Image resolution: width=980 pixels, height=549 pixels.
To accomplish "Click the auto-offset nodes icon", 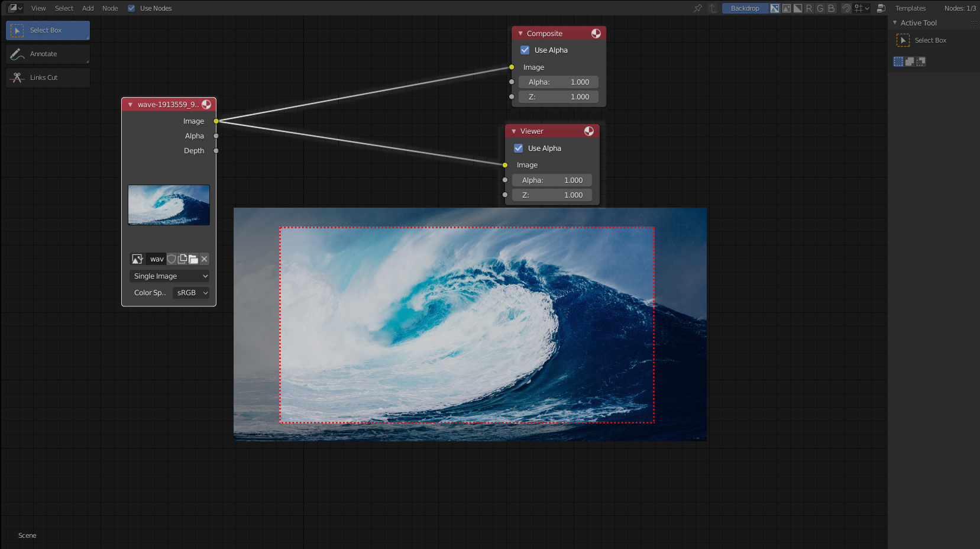I will pos(881,8).
